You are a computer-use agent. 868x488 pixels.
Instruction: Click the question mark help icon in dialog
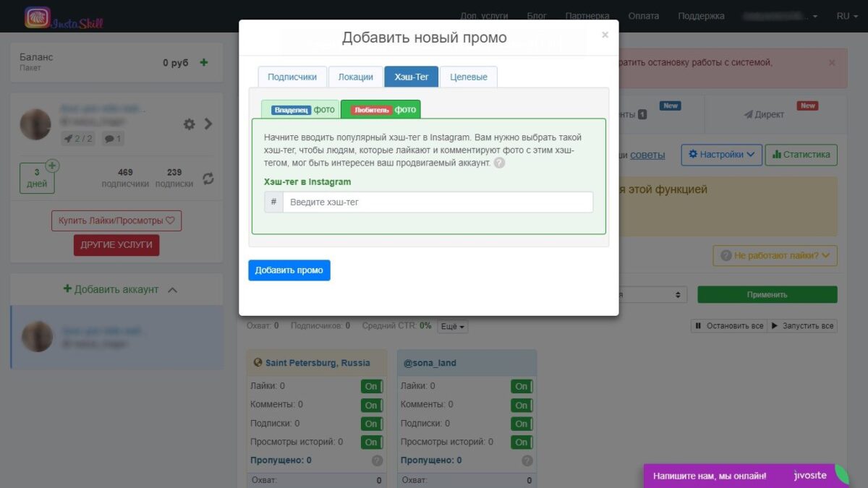499,163
